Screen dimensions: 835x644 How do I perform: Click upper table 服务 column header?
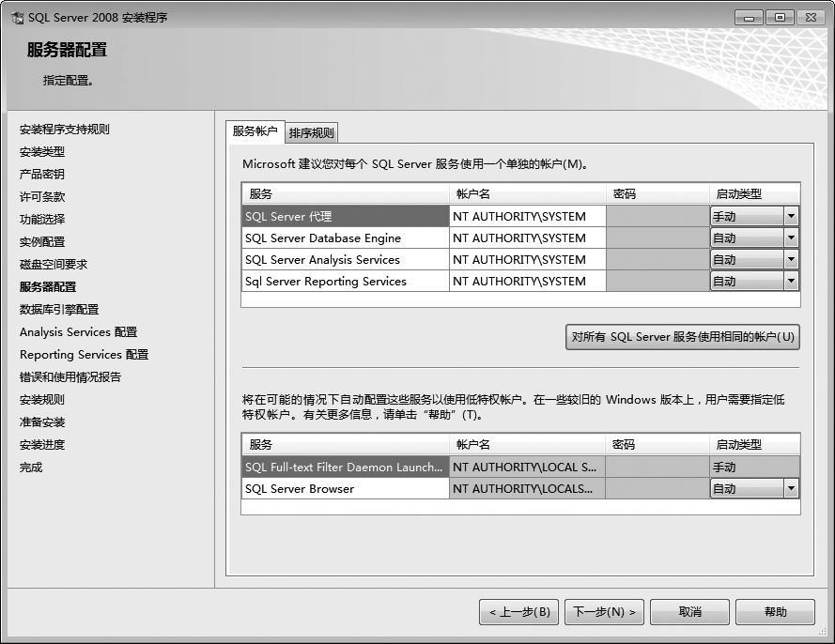pyautogui.click(x=346, y=194)
